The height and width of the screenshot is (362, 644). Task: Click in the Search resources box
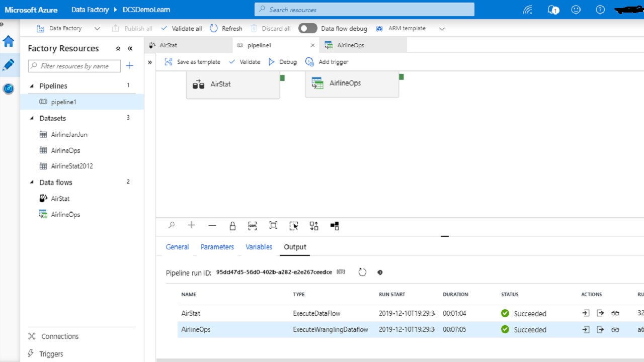pyautogui.click(x=365, y=10)
